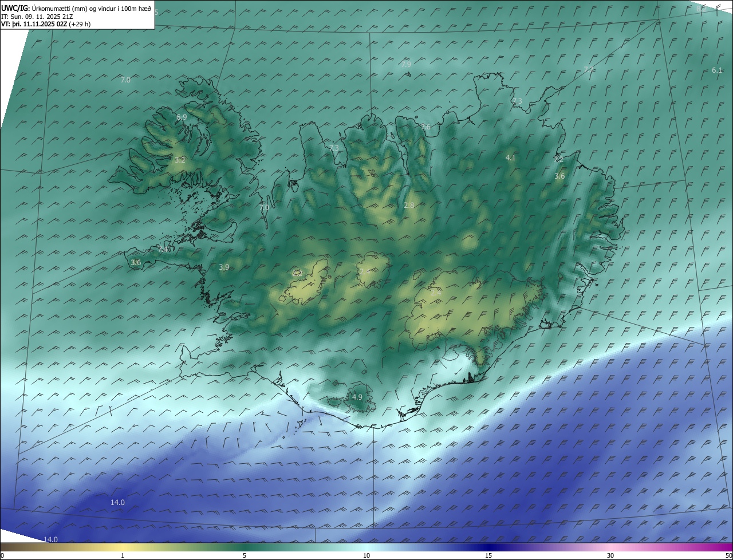Click the 2.2 value on the western glacier
The height and width of the screenshot is (560, 733).
point(297,274)
